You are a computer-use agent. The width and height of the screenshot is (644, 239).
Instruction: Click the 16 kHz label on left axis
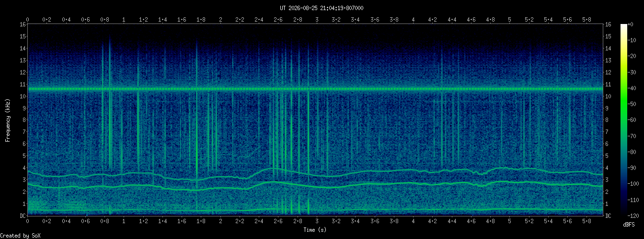tap(23, 24)
